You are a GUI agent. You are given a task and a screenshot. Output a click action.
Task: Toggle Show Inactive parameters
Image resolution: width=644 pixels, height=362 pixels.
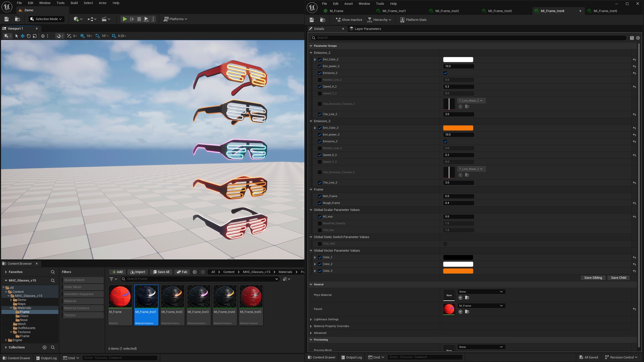[349, 20]
